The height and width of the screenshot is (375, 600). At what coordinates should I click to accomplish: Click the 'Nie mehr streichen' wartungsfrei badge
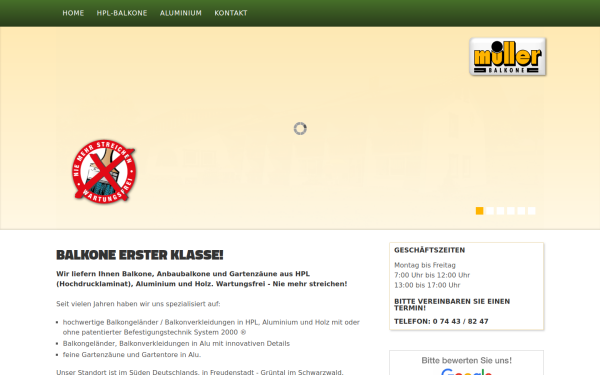tap(104, 171)
